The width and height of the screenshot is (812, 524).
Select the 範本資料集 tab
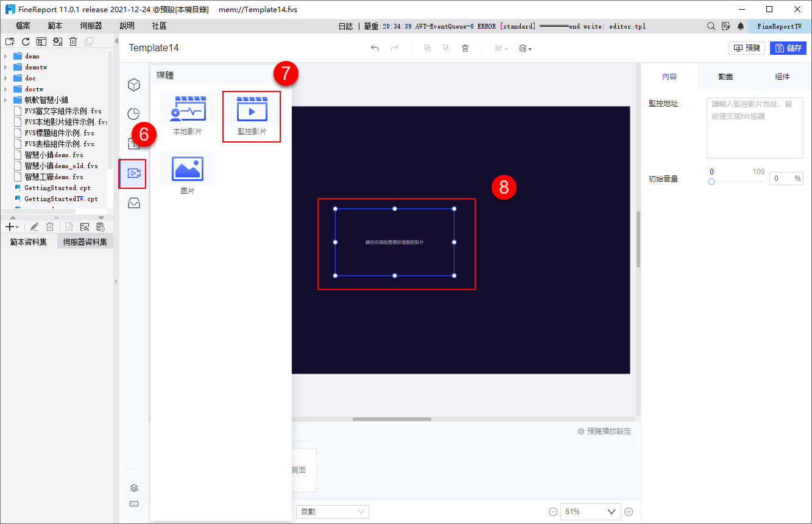point(29,242)
